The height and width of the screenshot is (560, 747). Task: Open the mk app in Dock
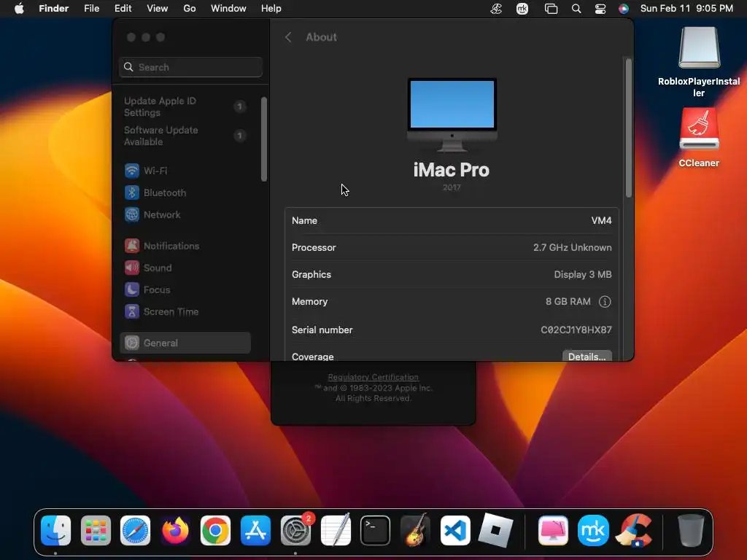[x=593, y=530]
